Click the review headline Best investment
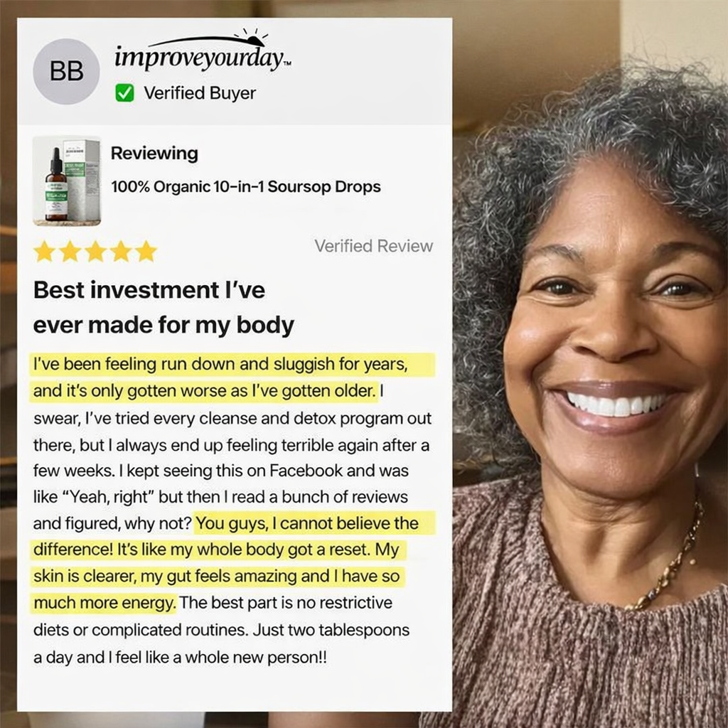728x728 pixels. pos(164,307)
